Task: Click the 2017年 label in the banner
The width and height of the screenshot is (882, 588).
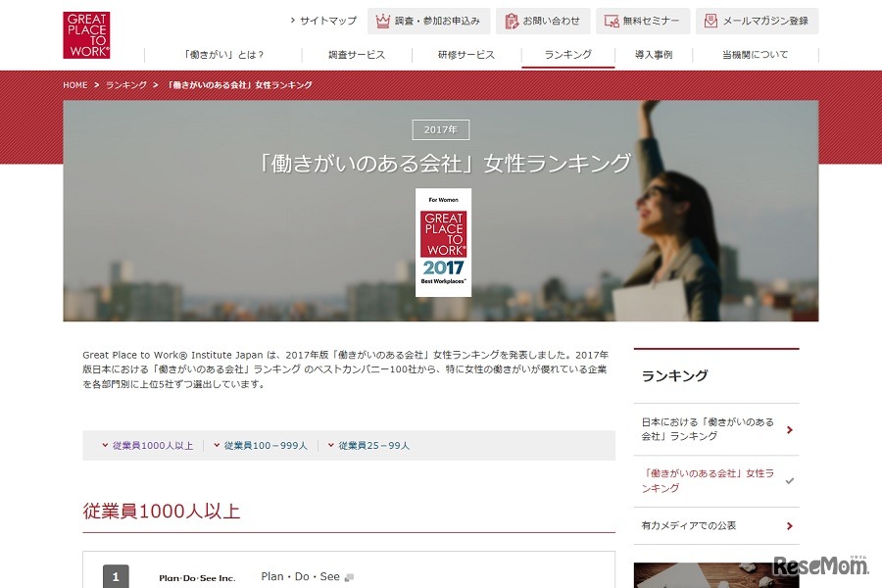Action: pyautogui.click(x=441, y=130)
